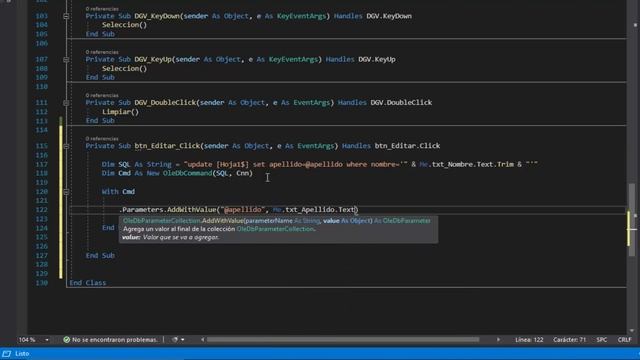
Task: Click 'End Class' on line 130
Action: click(88, 283)
